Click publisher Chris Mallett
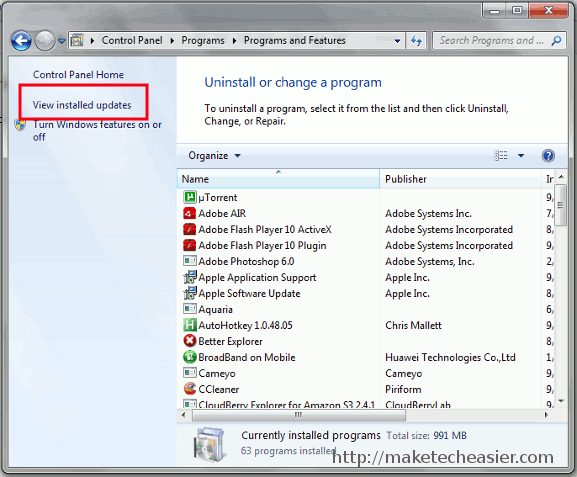 413,325
